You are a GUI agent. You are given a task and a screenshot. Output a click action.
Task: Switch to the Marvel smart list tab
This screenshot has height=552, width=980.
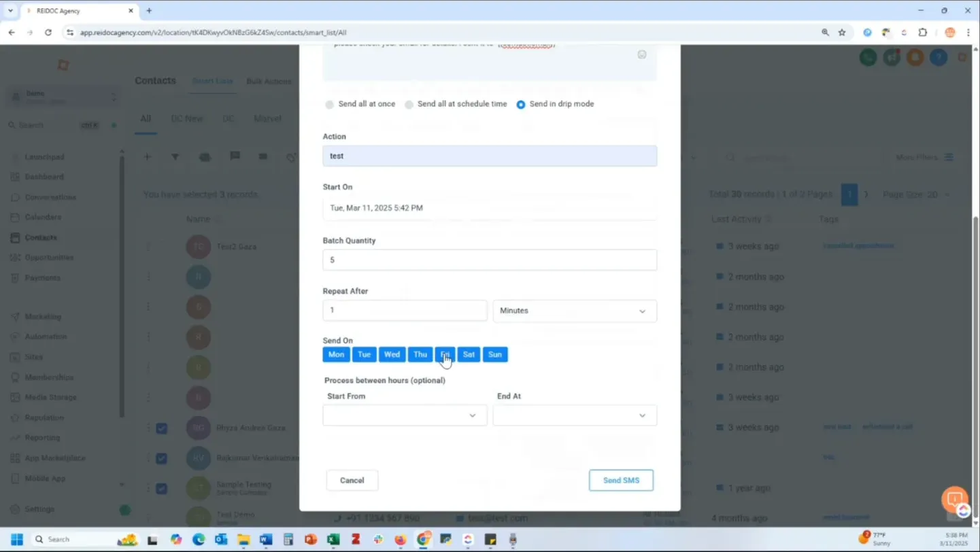pos(267,118)
